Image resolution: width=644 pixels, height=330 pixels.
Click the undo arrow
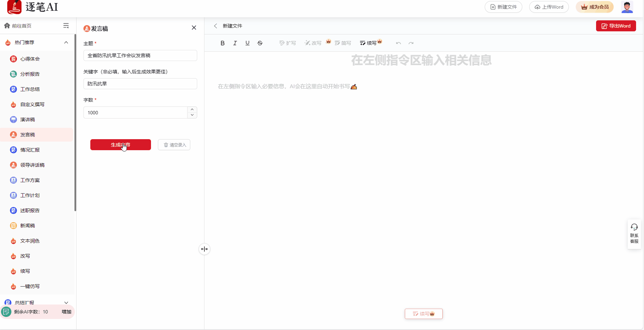(x=399, y=43)
